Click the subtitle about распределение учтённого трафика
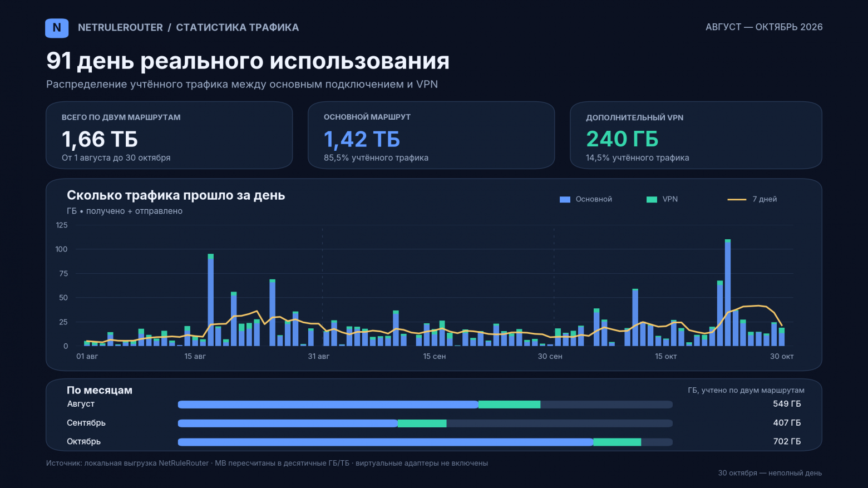The height and width of the screenshot is (488, 868). pos(242,84)
